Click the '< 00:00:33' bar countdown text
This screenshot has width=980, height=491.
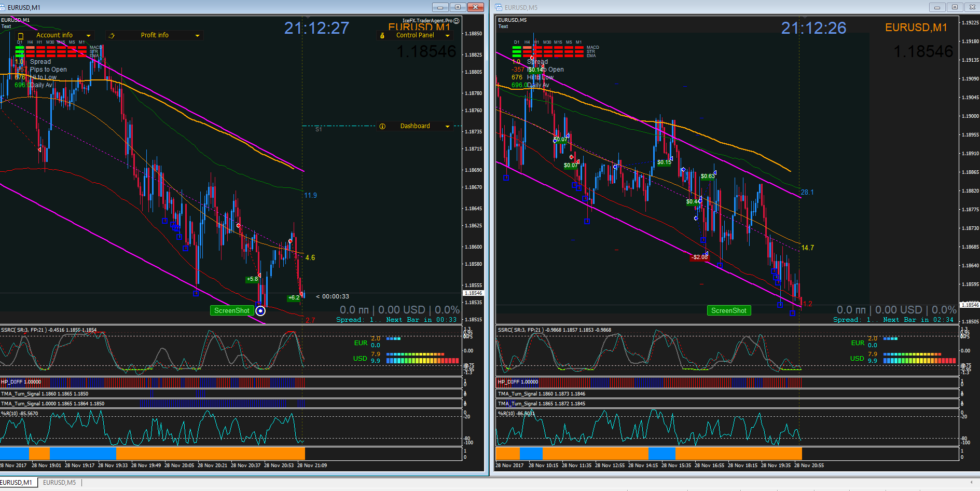tap(333, 297)
